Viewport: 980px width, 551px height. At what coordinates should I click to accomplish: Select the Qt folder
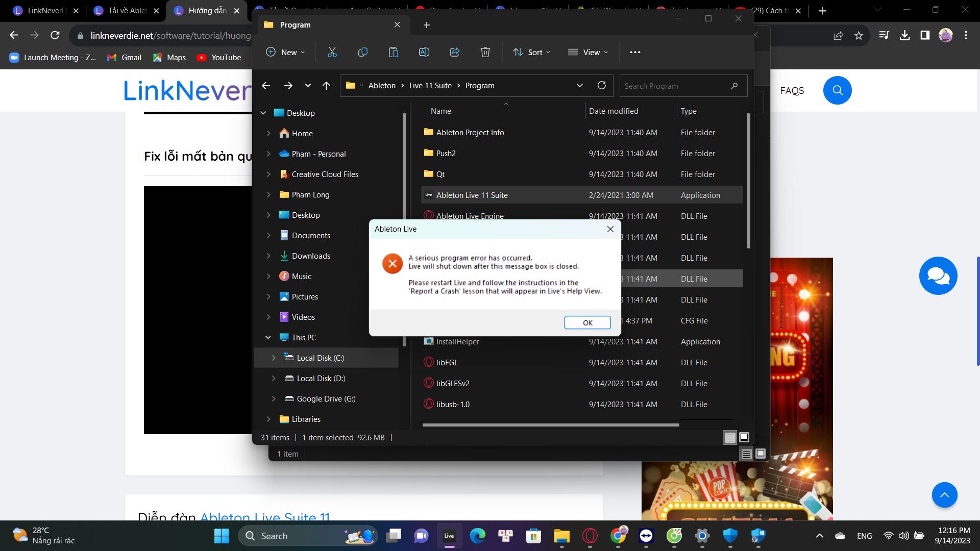(x=582, y=174)
